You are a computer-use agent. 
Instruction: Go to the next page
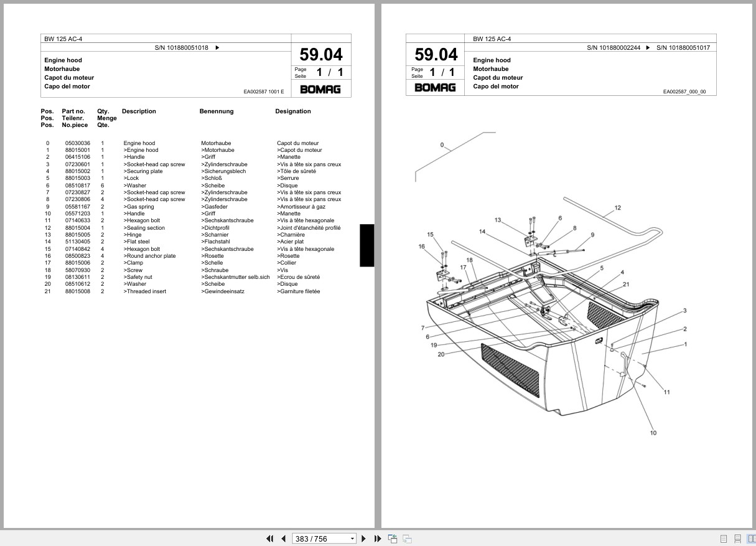coord(364,539)
